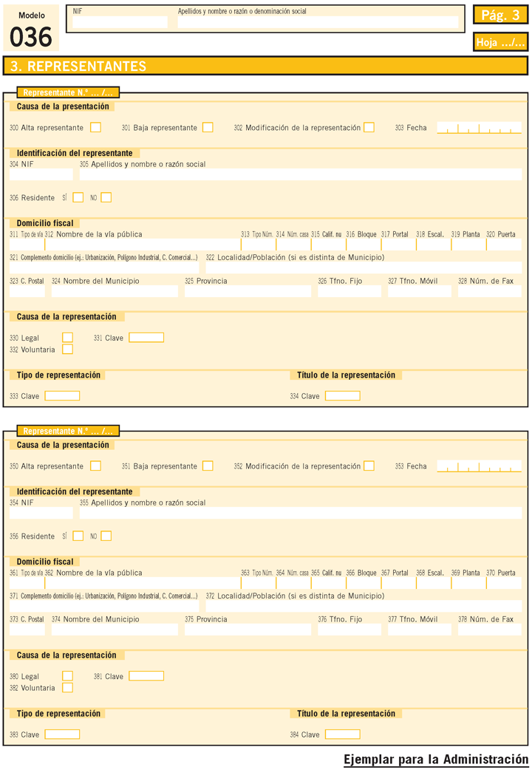This screenshot has height=770, width=532.
Task: Tick 302 Modificación de la representación checkbox
Action: (x=369, y=127)
